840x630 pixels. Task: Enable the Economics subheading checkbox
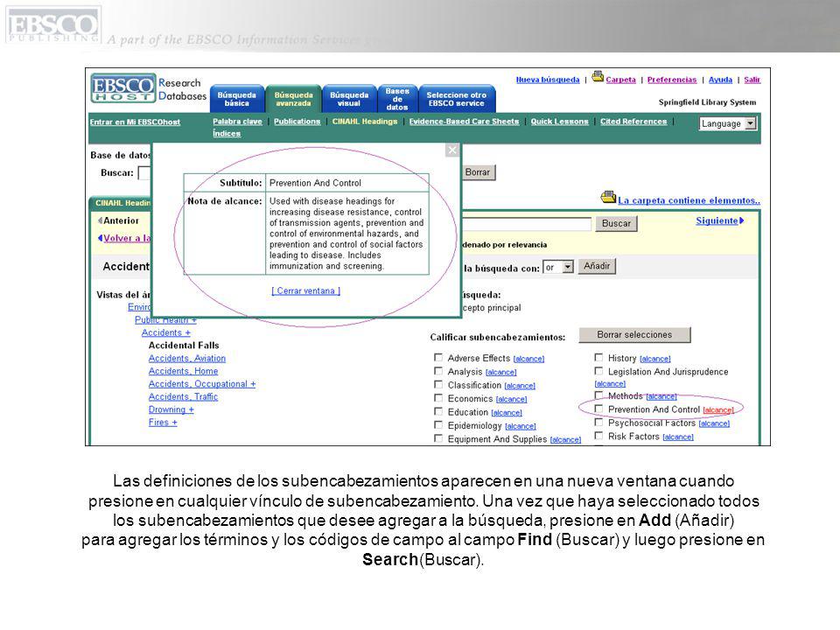click(x=438, y=397)
